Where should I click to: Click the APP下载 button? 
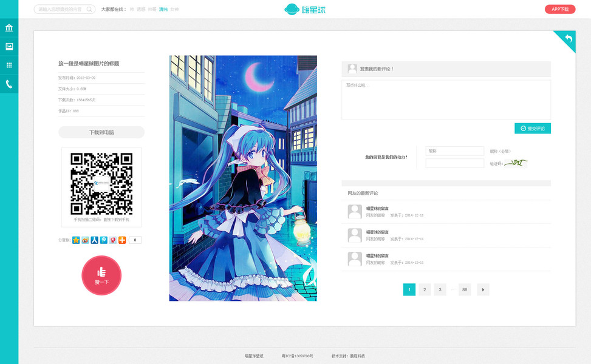560,9
